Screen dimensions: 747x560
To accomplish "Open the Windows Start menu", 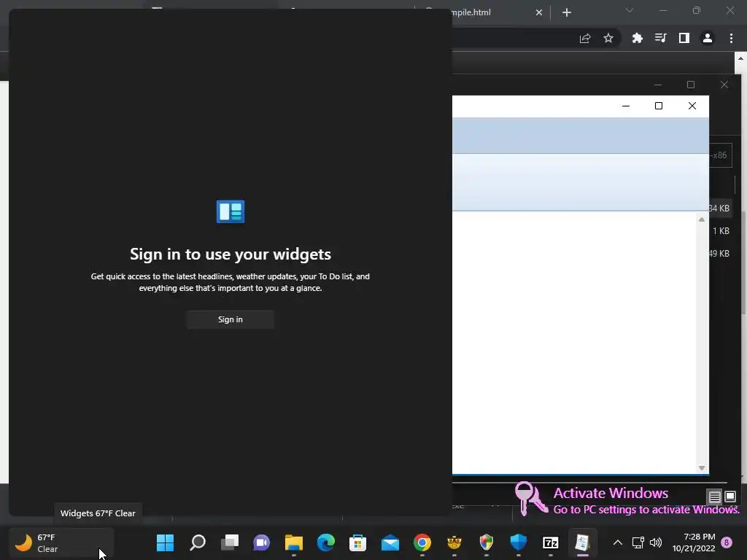I will point(166,542).
